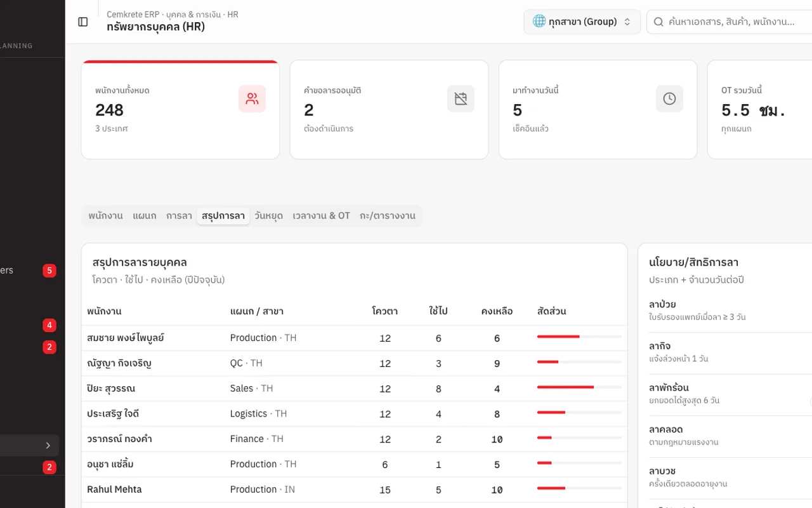Click the พนักงานทั้งหมด 248 summary card
Screen dimensions: 812x508
coord(180,109)
